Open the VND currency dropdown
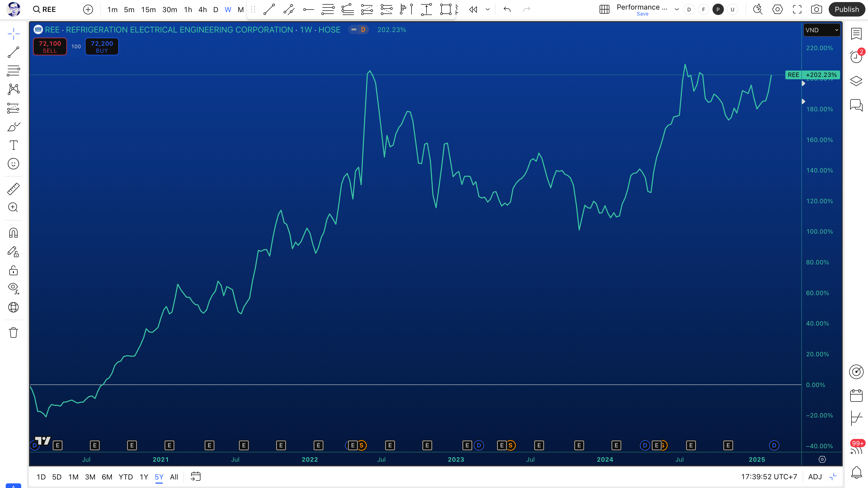 pyautogui.click(x=822, y=30)
